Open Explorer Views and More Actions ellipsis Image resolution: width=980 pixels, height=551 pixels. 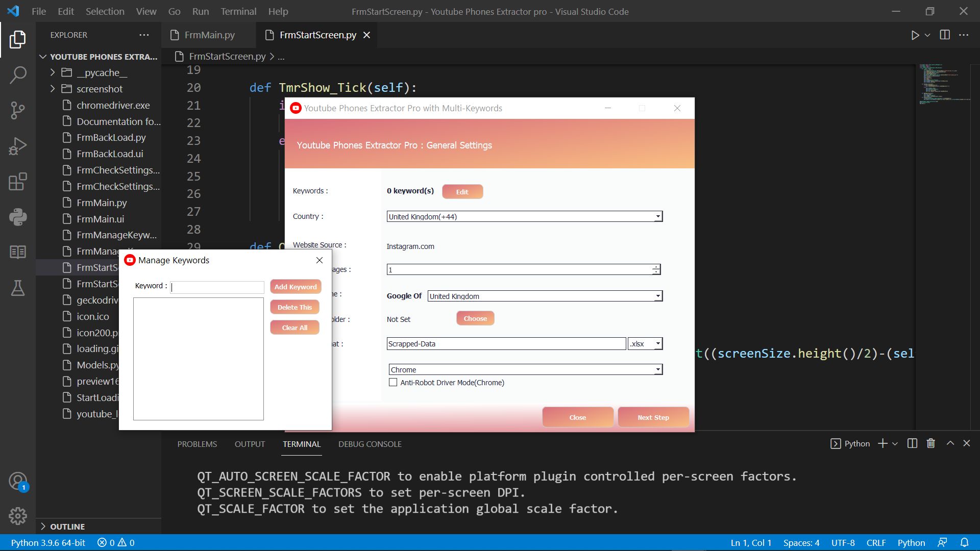pyautogui.click(x=144, y=35)
